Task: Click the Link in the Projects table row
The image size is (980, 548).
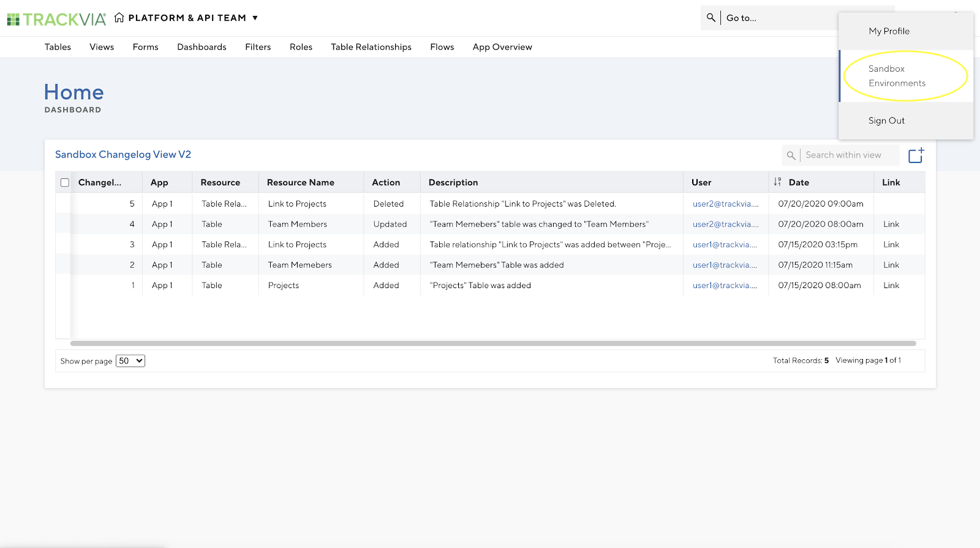Action: click(891, 286)
